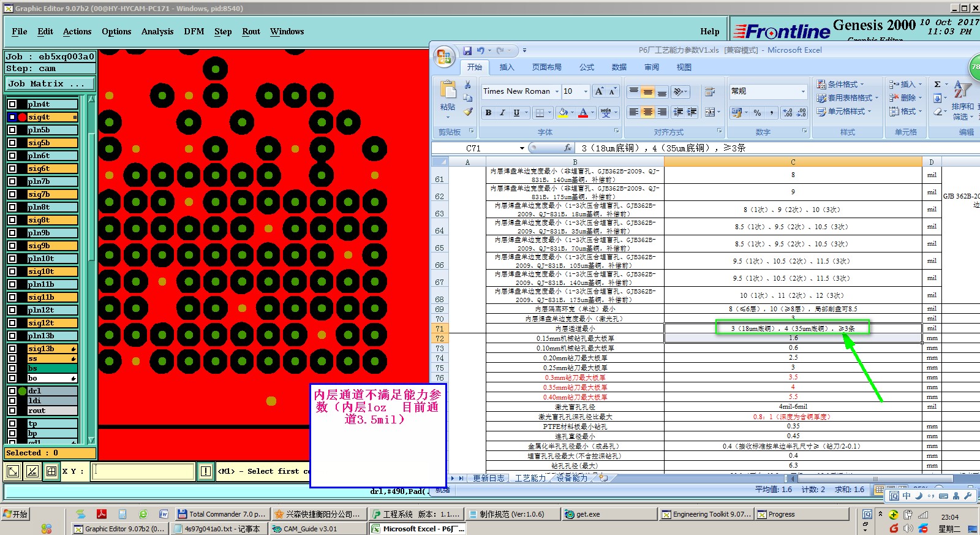Activate the Format Painter brush
The width and height of the screenshot is (980, 535).
(x=468, y=112)
